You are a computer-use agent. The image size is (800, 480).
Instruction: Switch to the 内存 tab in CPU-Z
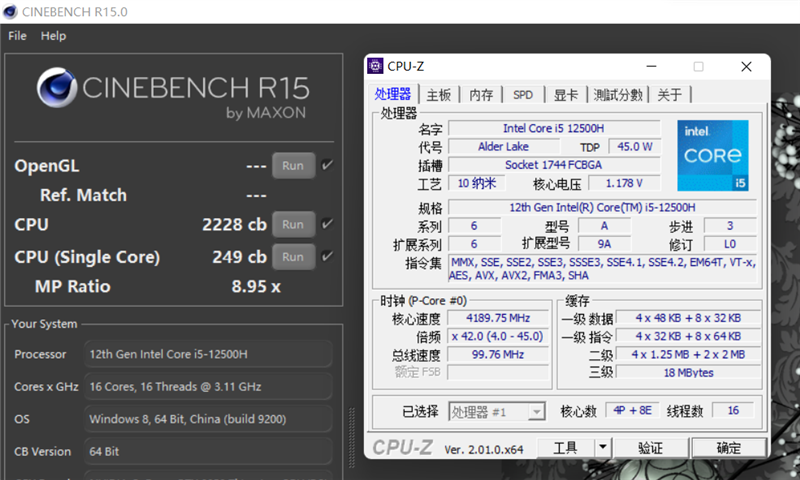481,95
